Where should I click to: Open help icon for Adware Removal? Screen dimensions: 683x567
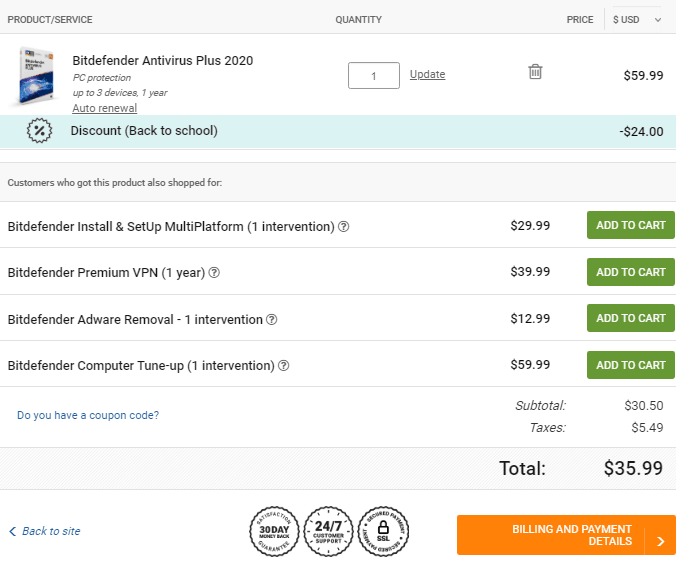point(271,320)
